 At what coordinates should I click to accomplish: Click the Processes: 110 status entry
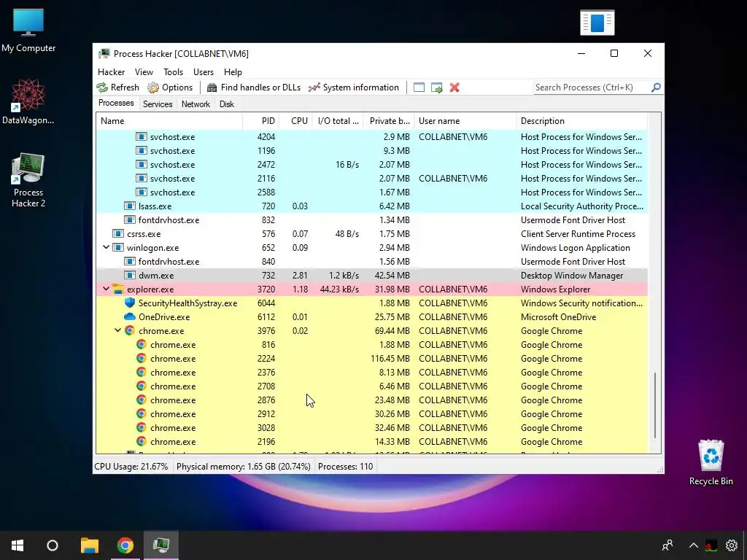pyautogui.click(x=345, y=467)
